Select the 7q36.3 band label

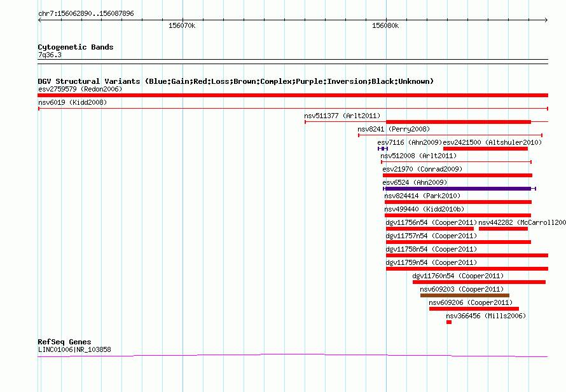pyautogui.click(x=50, y=55)
